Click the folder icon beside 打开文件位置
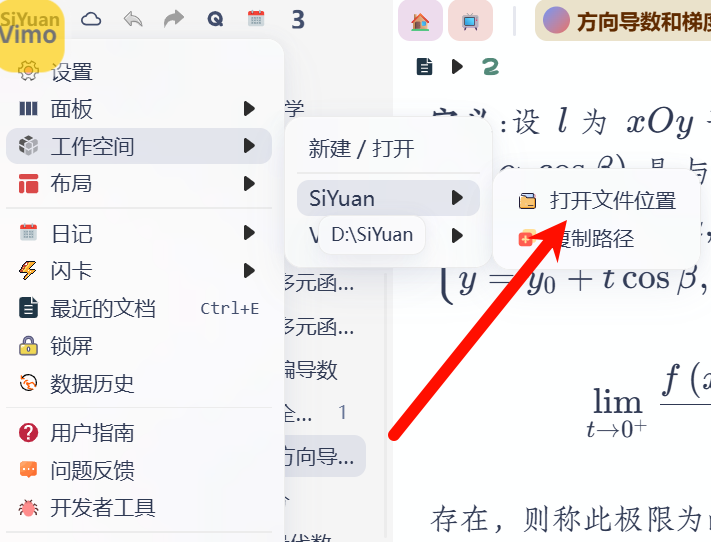This screenshot has width=711, height=542. [x=527, y=201]
